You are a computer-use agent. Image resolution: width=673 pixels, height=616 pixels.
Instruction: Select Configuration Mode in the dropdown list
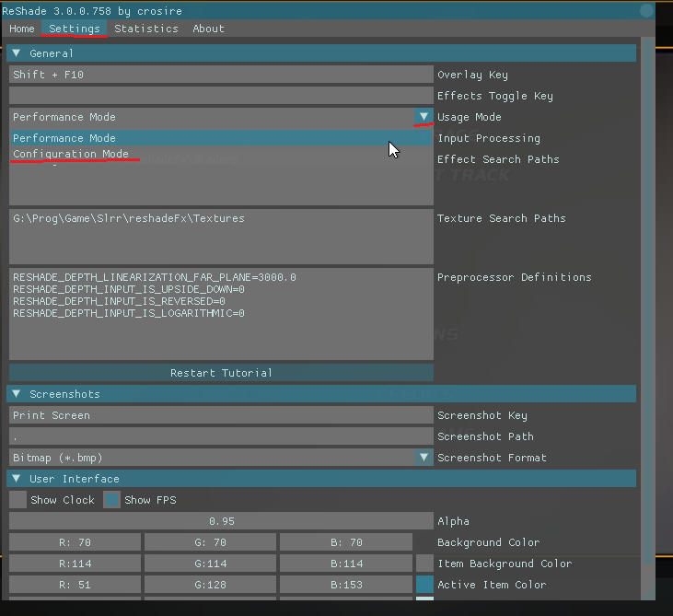(221, 154)
